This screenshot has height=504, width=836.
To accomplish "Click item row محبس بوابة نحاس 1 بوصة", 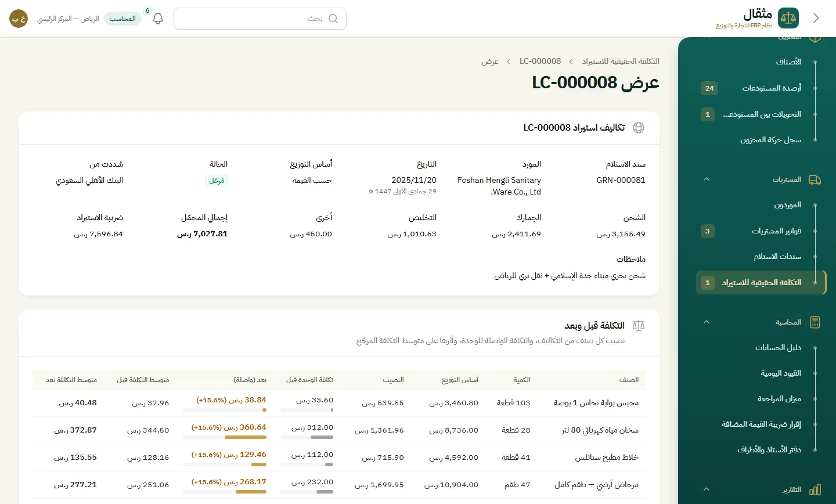I will [339, 403].
